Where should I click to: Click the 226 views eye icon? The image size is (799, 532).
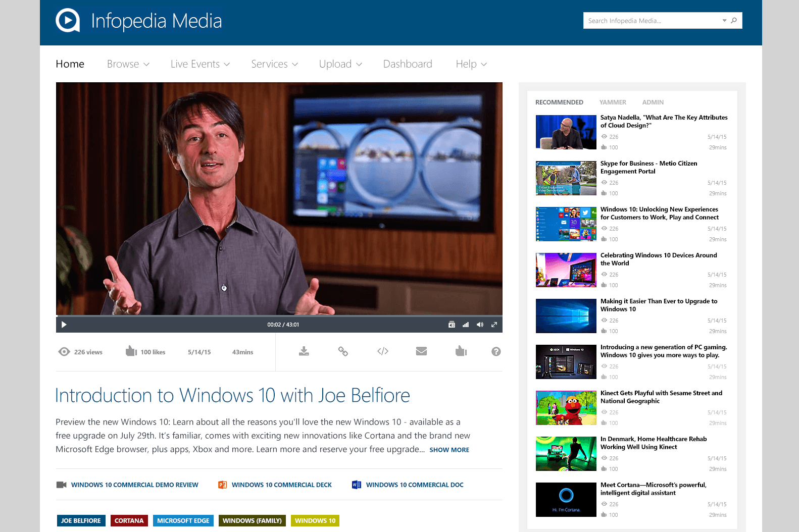pos(64,352)
